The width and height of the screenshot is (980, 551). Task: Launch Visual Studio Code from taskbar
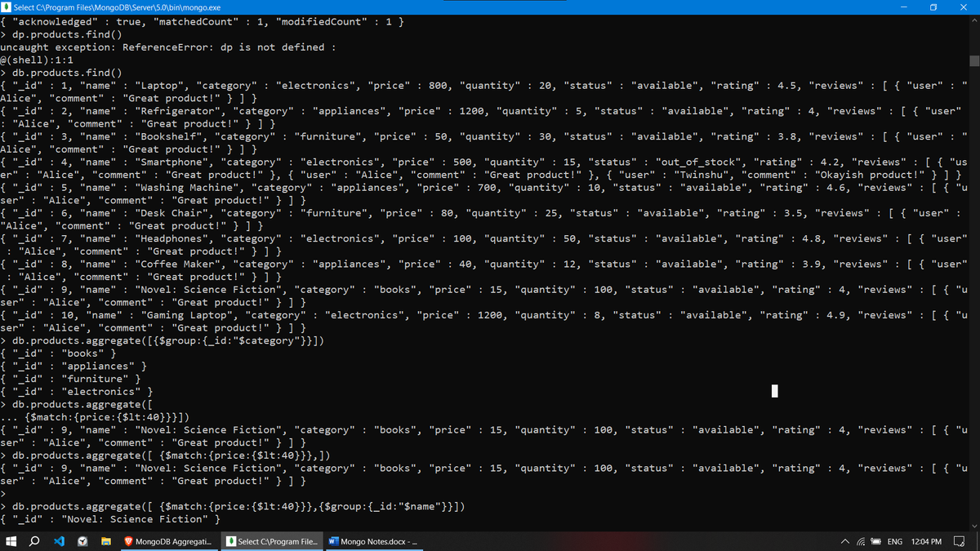pyautogui.click(x=59, y=541)
